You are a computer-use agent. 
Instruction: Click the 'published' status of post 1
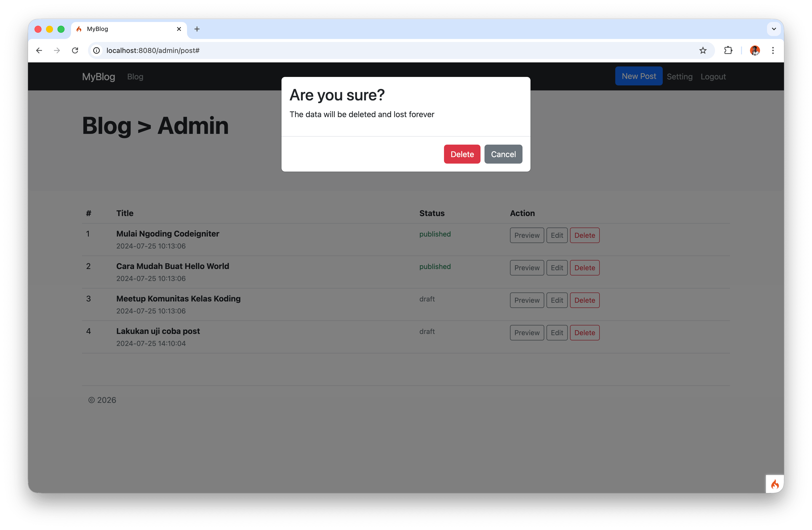(435, 234)
